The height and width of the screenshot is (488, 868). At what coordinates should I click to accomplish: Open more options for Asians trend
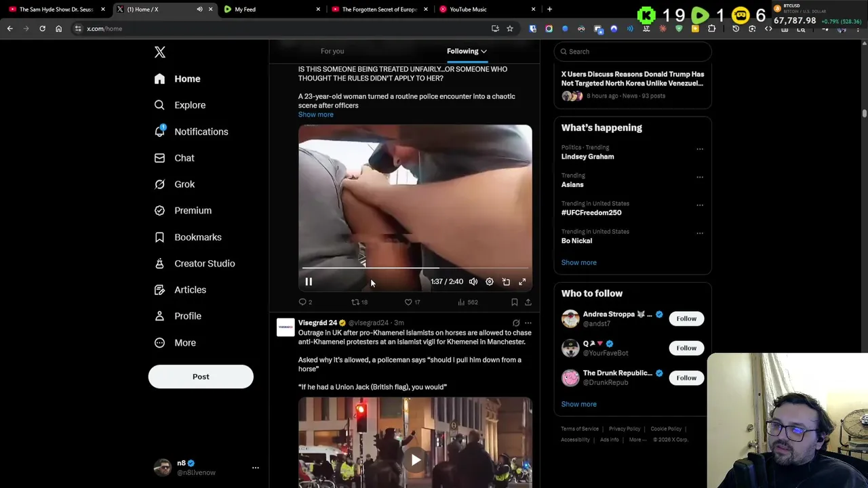click(x=700, y=178)
